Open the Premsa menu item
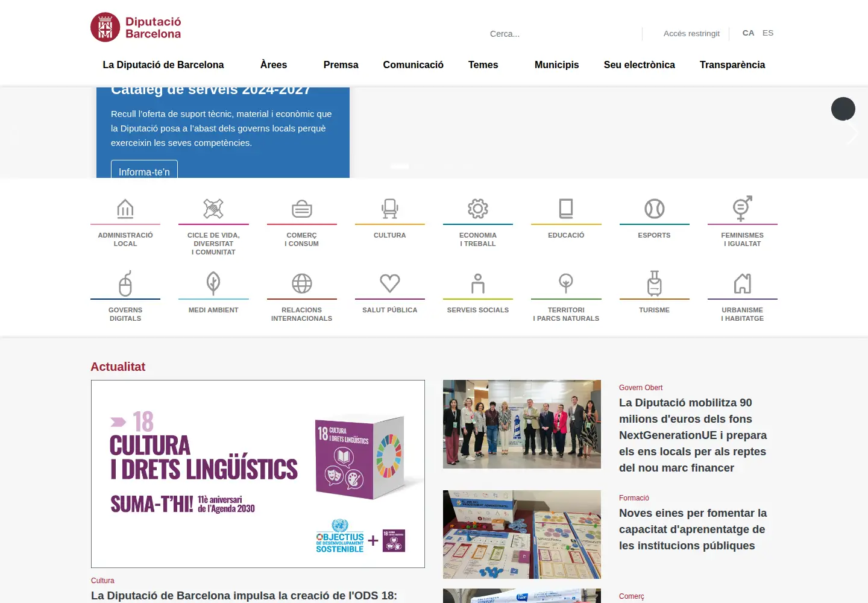Image resolution: width=868 pixels, height=603 pixels. coord(341,65)
